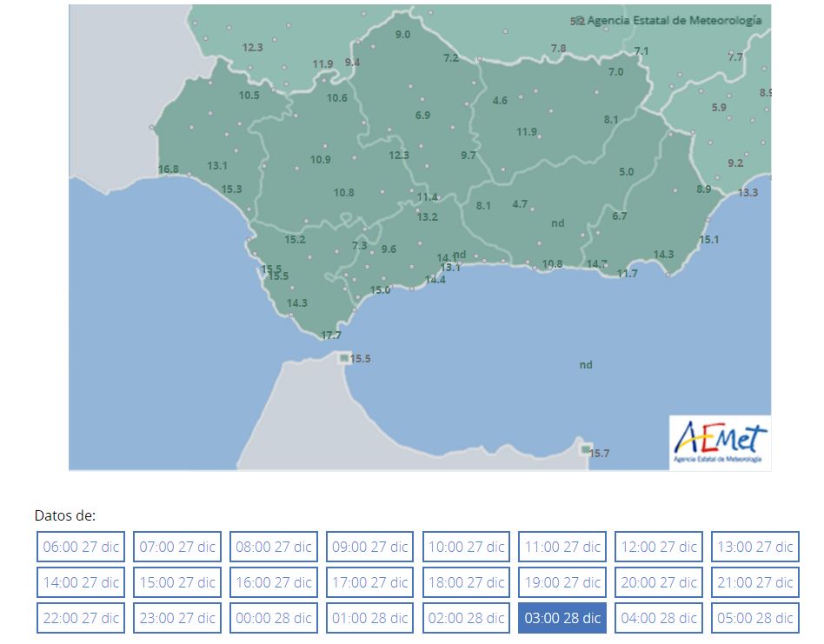Click the 16.8 station value on the west coast
Screen dimensions: 824x644
[169, 169]
